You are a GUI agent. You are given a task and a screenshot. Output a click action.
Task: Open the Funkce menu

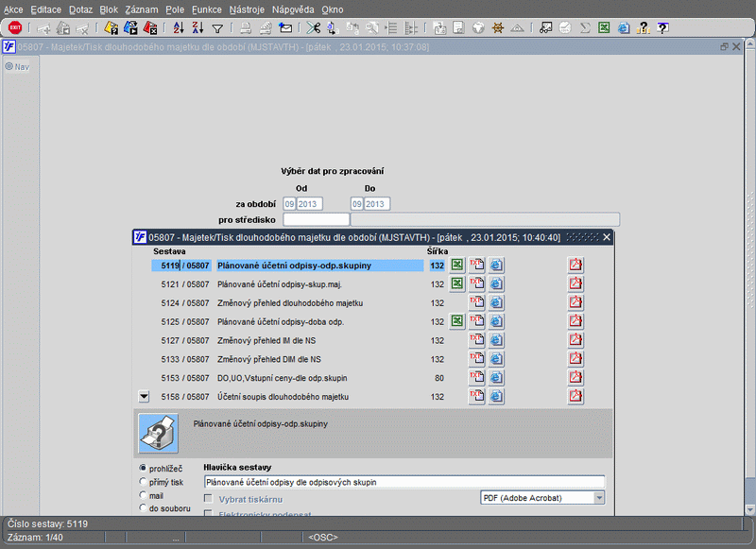click(x=206, y=9)
